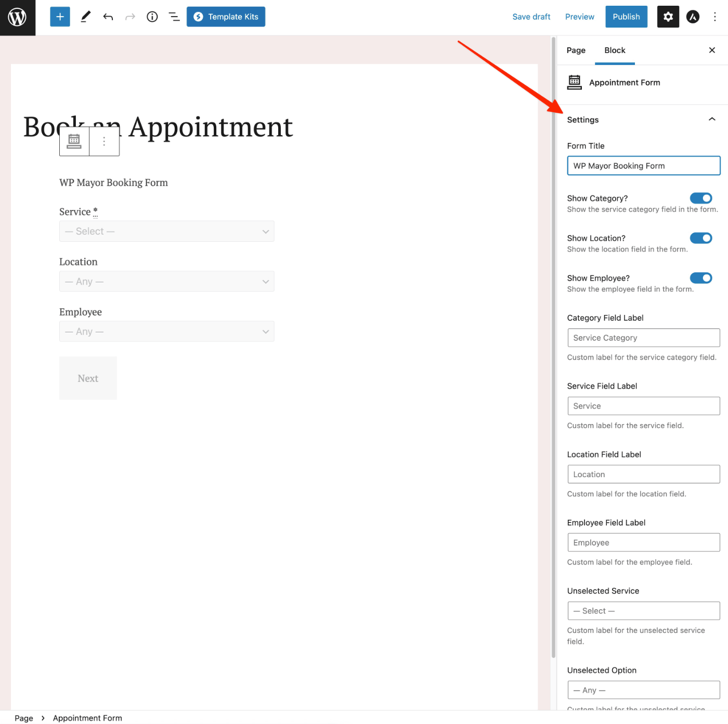
Task: Switch to the Block tab
Action: click(615, 50)
